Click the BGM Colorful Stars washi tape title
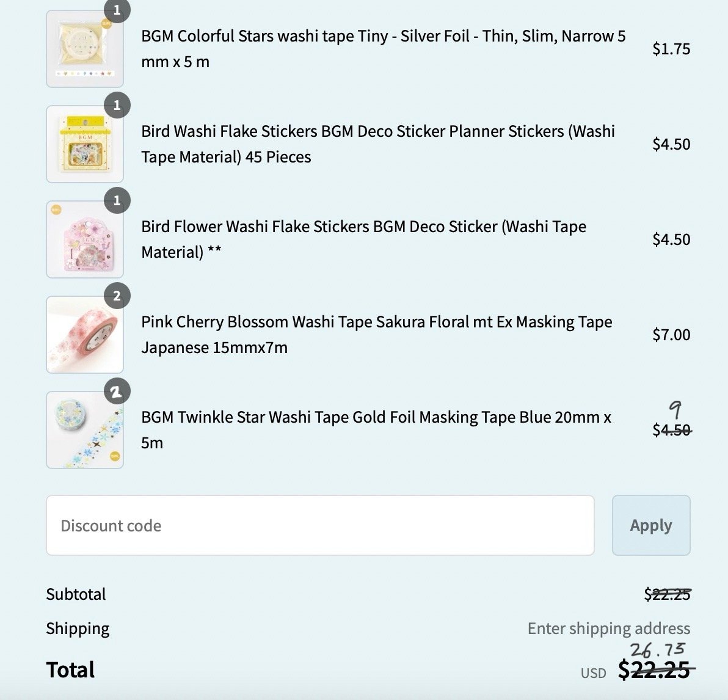 click(383, 49)
